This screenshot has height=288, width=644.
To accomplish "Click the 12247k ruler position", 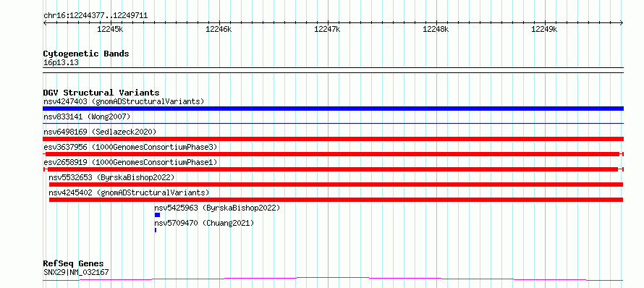I will point(327,29).
